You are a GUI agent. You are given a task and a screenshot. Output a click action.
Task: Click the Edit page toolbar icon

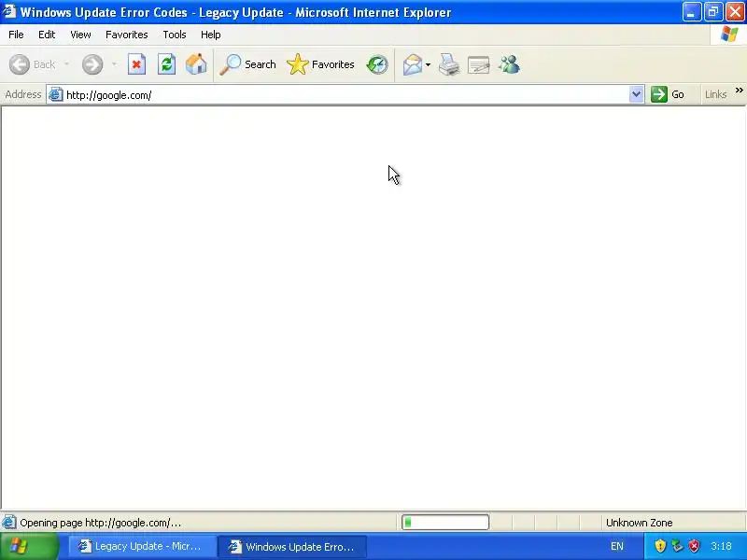479,64
